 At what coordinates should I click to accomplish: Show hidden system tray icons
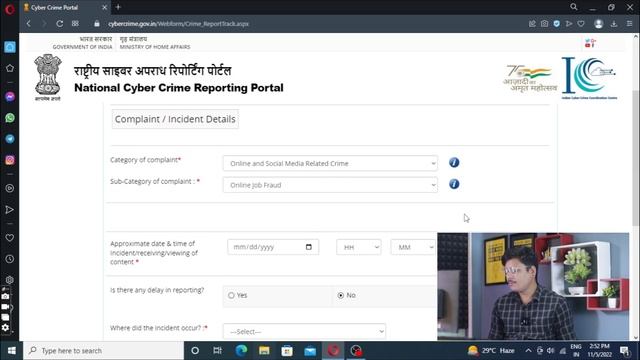tap(528, 351)
